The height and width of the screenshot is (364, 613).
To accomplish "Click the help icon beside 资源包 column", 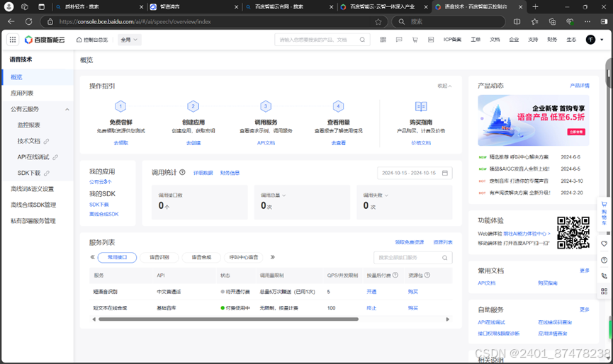I will 427,275.
